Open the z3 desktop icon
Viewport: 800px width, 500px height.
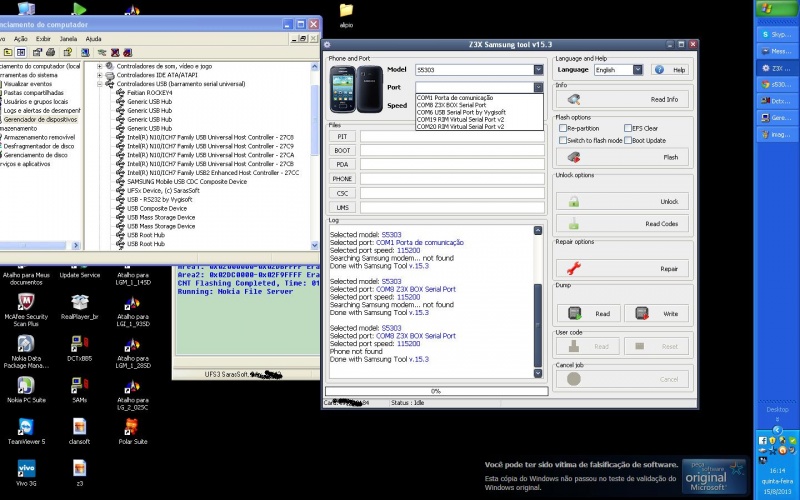(x=80, y=473)
